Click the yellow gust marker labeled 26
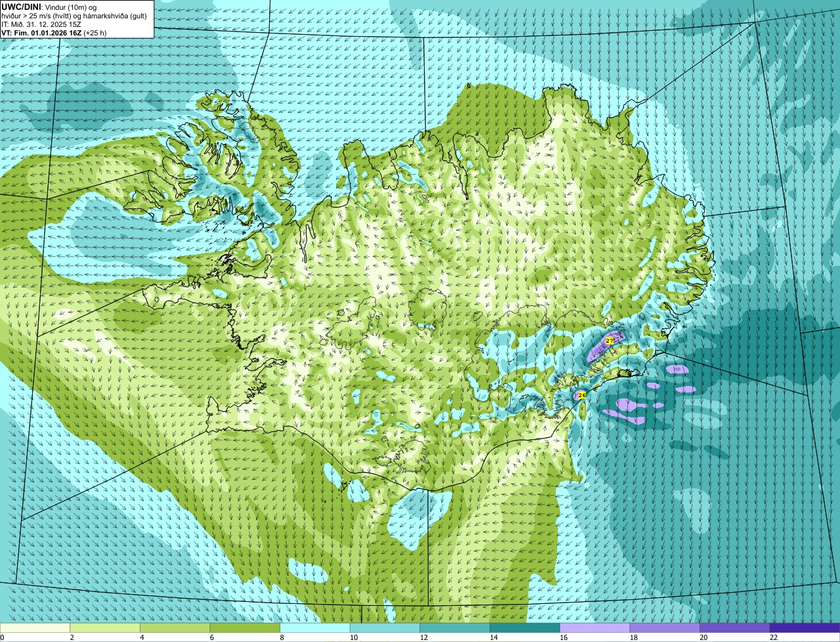Screen dimensions: 840x642 pyautogui.click(x=581, y=395)
